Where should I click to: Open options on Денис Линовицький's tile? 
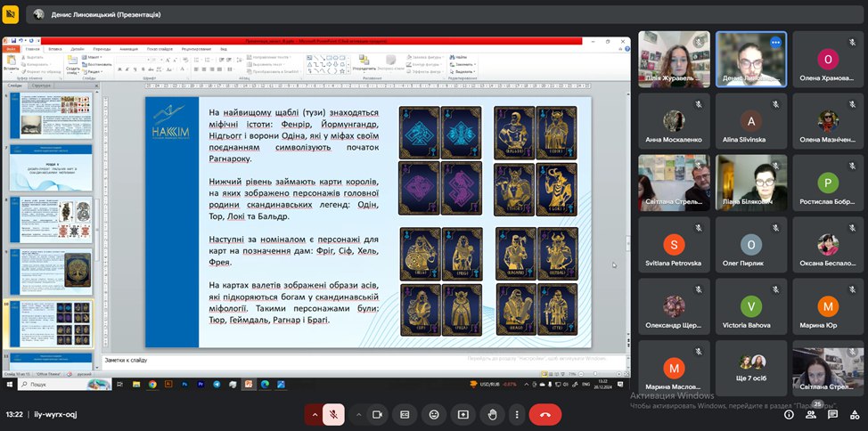775,42
